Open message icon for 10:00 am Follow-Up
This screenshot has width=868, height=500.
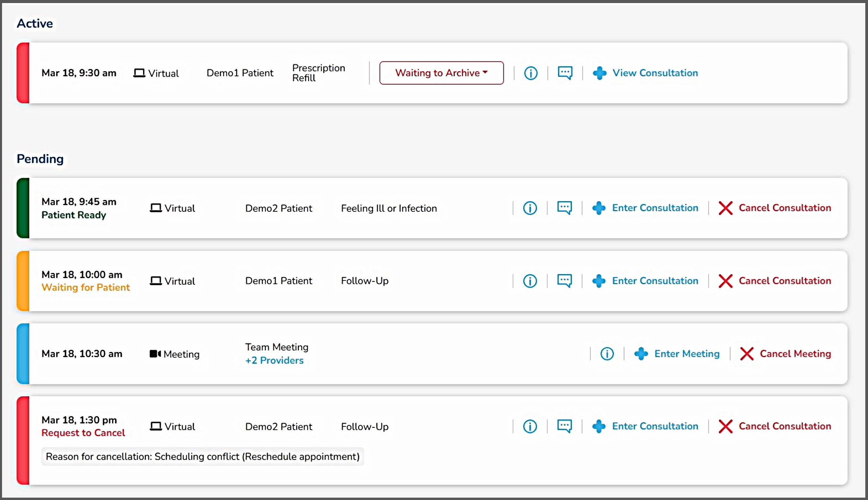[564, 281]
